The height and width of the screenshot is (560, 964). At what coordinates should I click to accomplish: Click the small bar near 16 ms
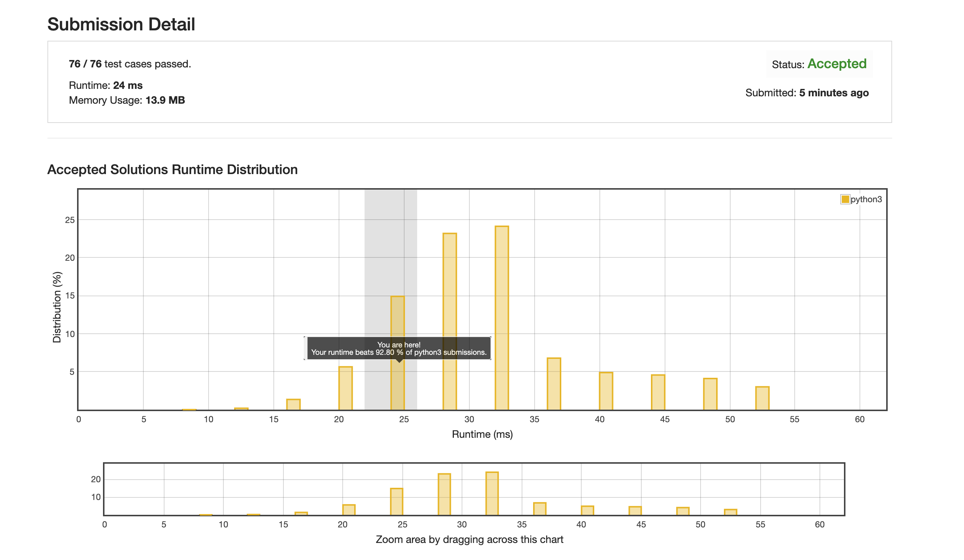[x=293, y=404]
